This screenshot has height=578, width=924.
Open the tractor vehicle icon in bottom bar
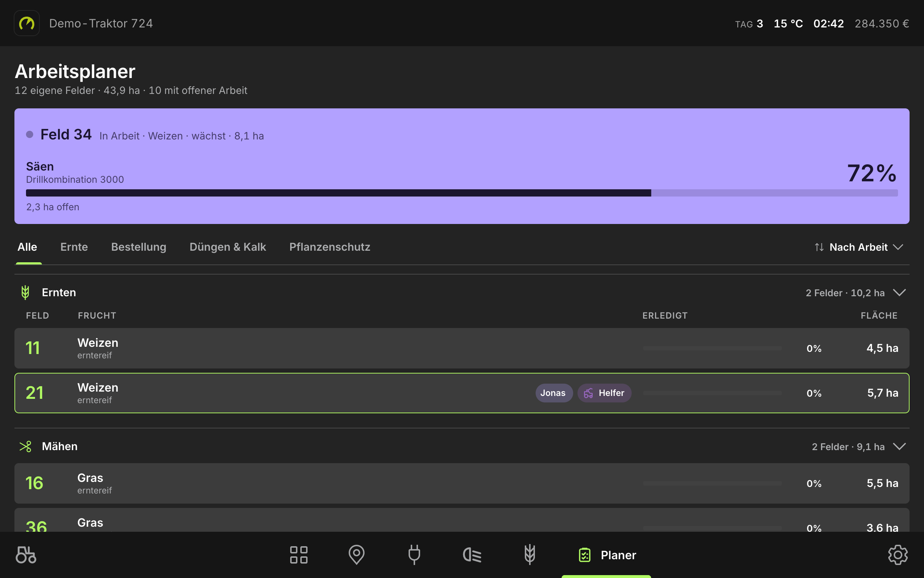pos(26,555)
